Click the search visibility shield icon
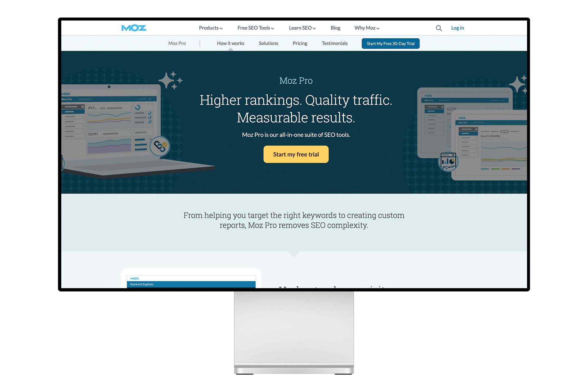 coord(447,162)
